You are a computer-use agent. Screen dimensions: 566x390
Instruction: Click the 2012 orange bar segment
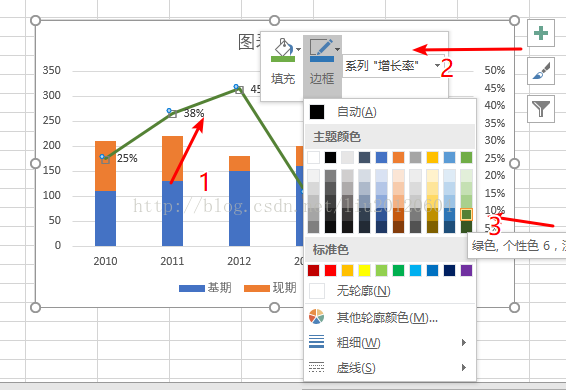239,164
